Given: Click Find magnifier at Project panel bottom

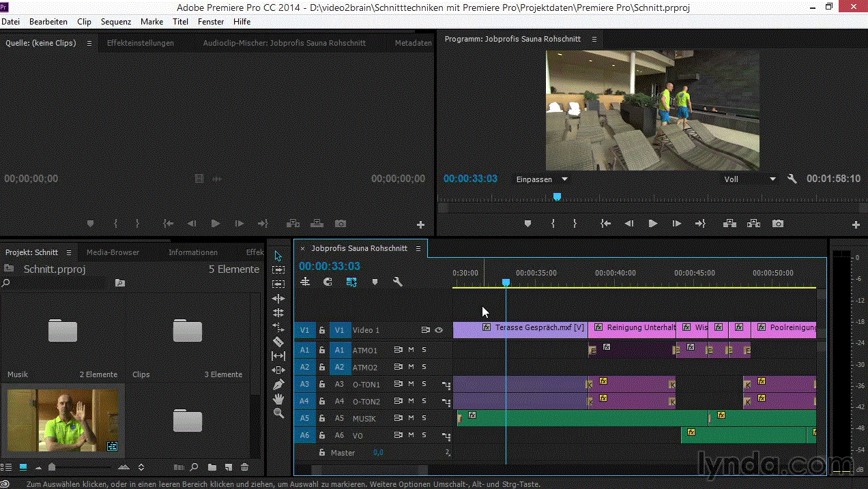Looking at the screenshot, I should click(194, 467).
